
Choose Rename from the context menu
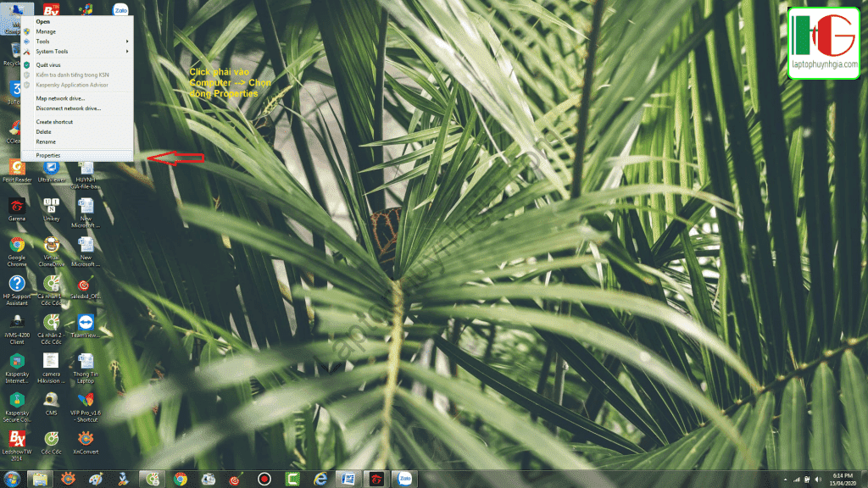point(47,141)
